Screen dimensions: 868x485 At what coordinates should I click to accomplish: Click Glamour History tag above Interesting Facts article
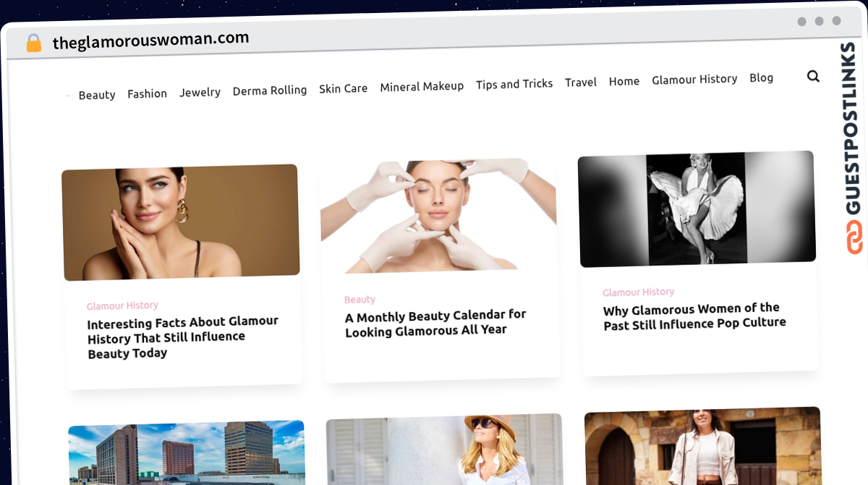122,305
